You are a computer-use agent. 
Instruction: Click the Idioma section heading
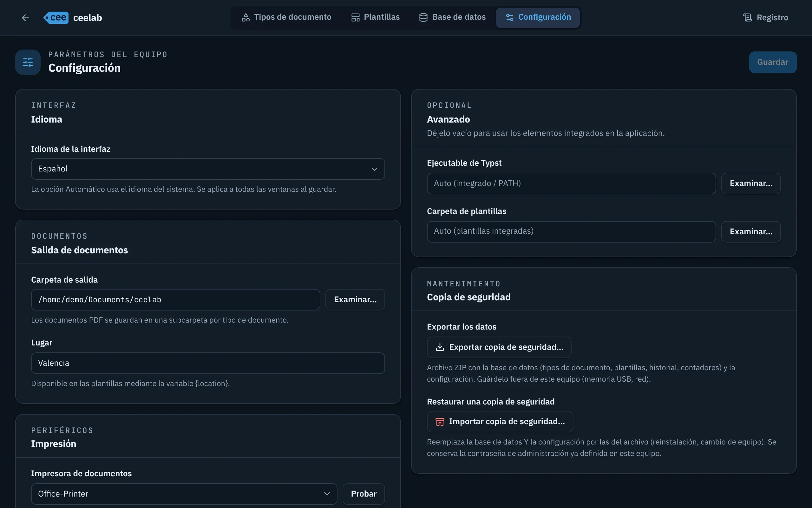point(47,119)
